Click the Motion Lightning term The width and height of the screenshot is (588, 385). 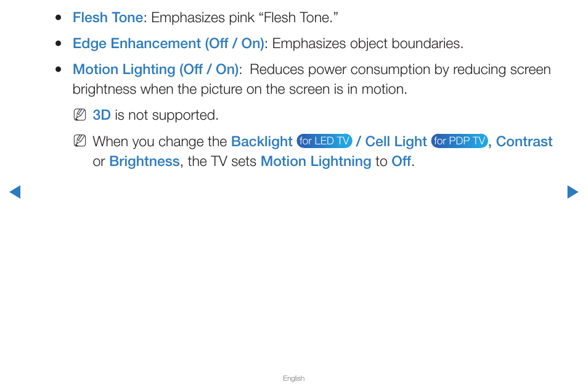coord(316,162)
